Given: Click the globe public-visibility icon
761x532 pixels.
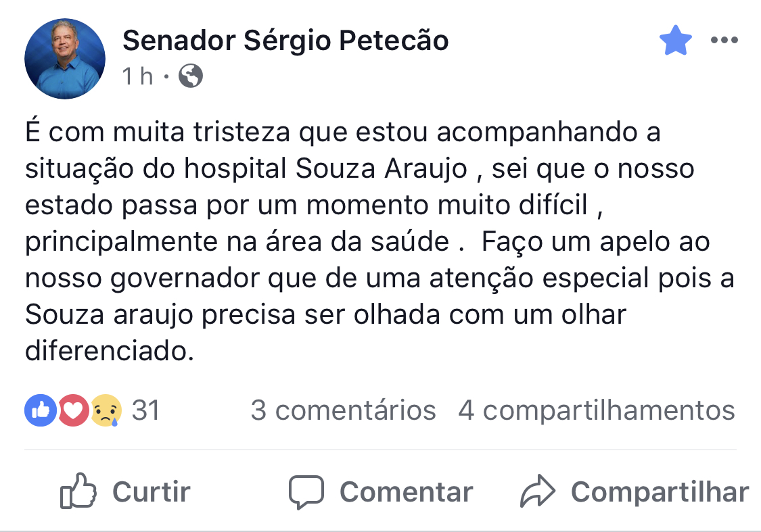Looking at the screenshot, I should point(191,76).
